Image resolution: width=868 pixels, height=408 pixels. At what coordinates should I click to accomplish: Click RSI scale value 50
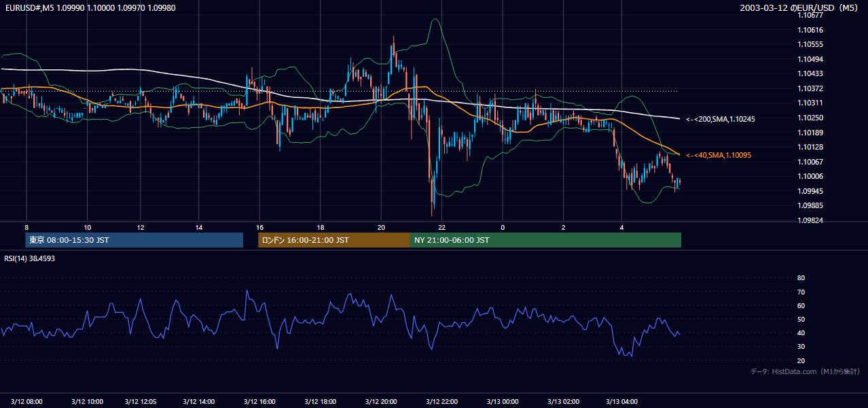tap(801, 319)
